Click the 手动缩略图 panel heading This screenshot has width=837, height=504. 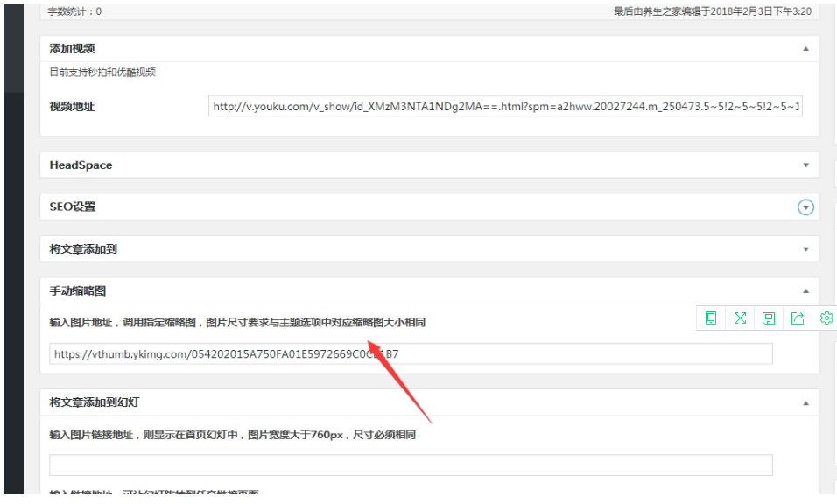coord(78,291)
